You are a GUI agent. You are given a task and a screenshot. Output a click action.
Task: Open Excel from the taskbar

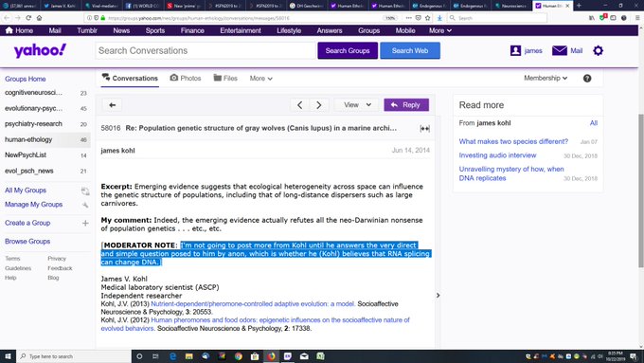click(x=320, y=356)
